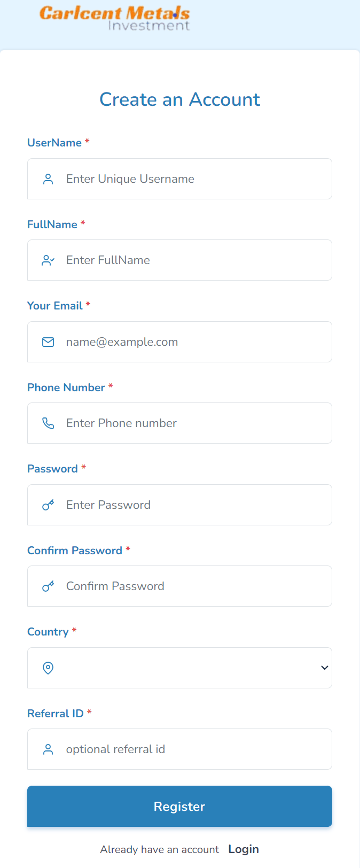Click the person-check icon in the FullName field

[x=48, y=260]
